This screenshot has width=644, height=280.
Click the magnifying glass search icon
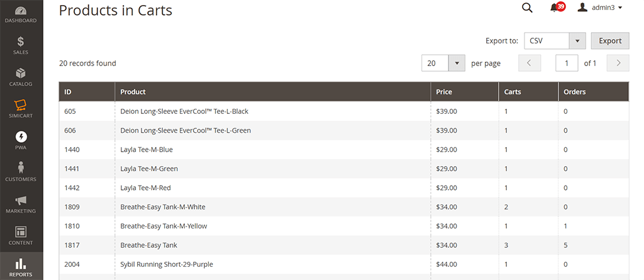[527, 8]
